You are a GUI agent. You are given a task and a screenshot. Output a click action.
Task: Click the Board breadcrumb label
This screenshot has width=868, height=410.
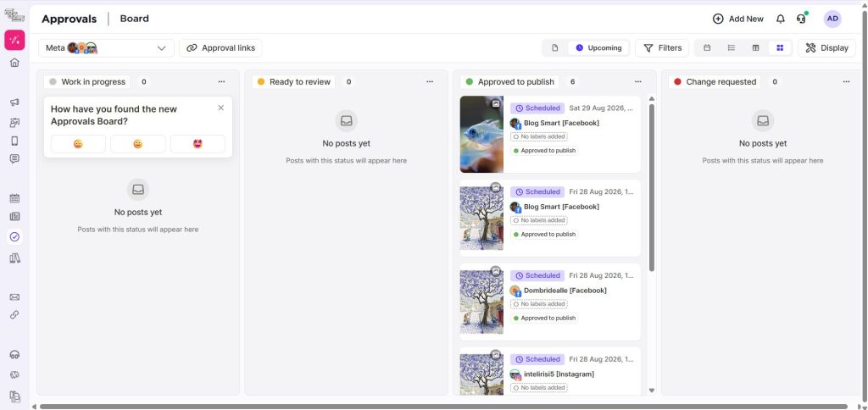(135, 19)
